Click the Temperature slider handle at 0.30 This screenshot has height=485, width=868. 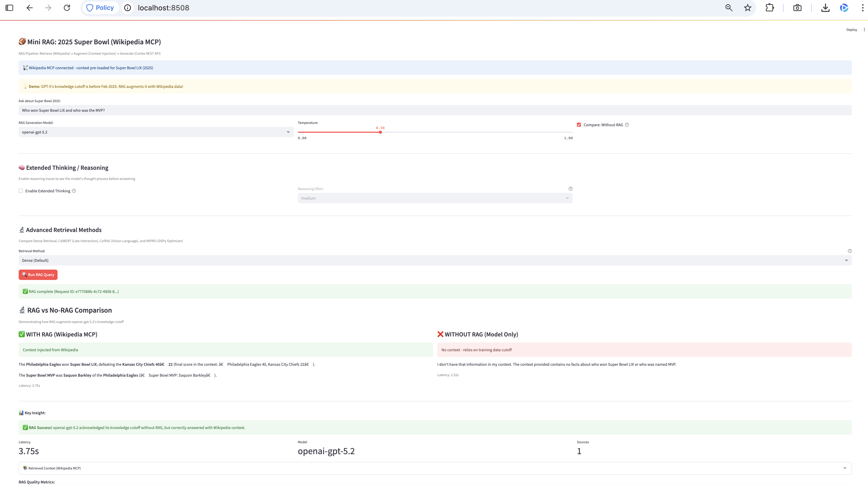point(380,132)
